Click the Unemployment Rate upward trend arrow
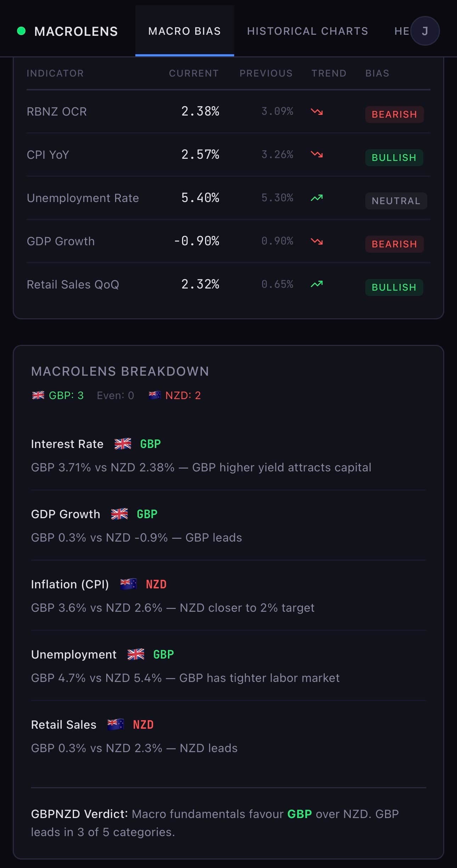This screenshot has height=868, width=457. tap(317, 198)
